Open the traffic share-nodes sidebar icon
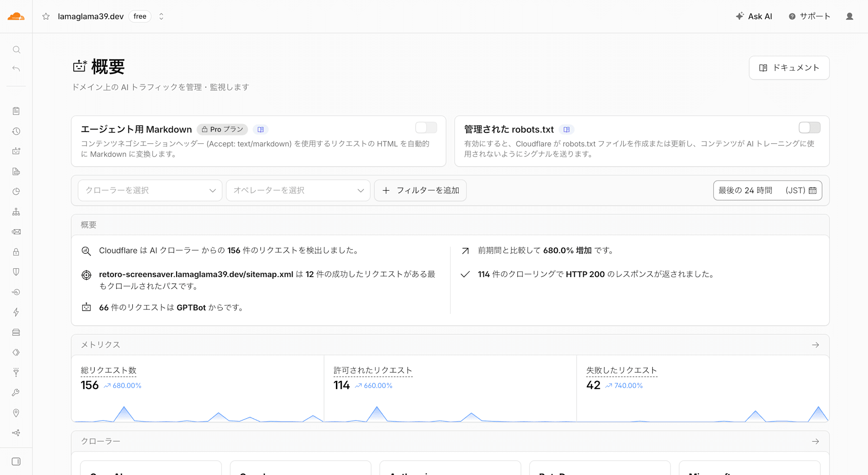The width and height of the screenshot is (868, 475). pos(16,433)
